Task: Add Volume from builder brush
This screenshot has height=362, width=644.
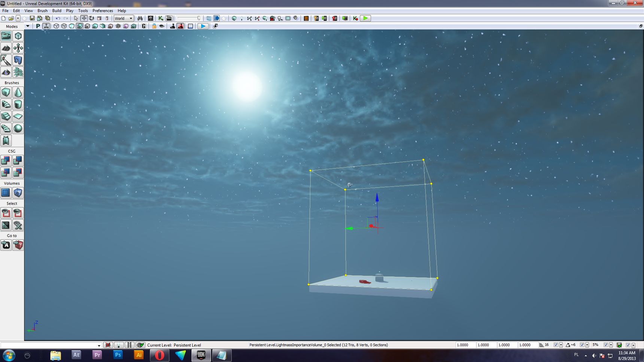Action: tap(18, 193)
